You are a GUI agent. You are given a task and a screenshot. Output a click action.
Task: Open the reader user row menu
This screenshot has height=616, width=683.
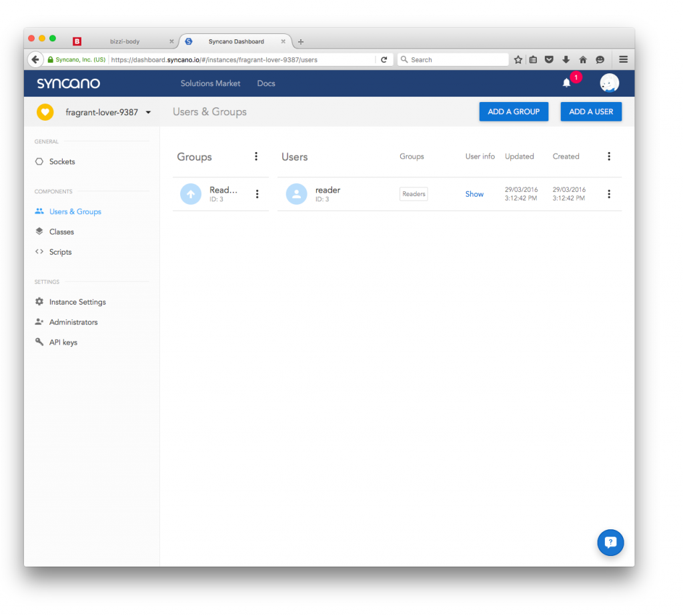click(x=609, y=194)
